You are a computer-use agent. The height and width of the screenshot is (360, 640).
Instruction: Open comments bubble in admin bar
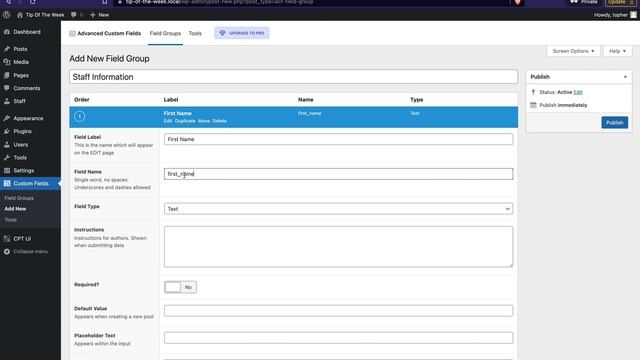pyautogui.click(x=76, y=15)
